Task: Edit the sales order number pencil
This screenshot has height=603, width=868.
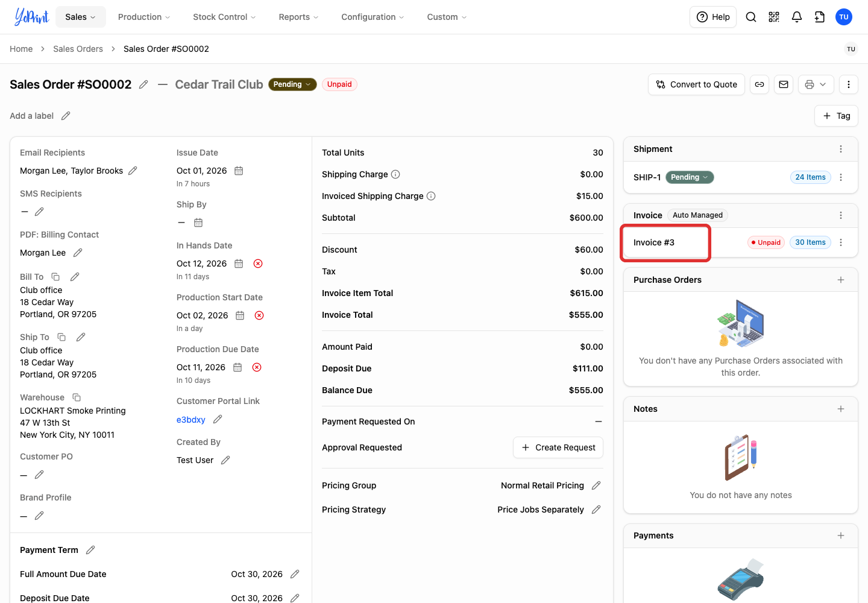Action: pos(143,84)
